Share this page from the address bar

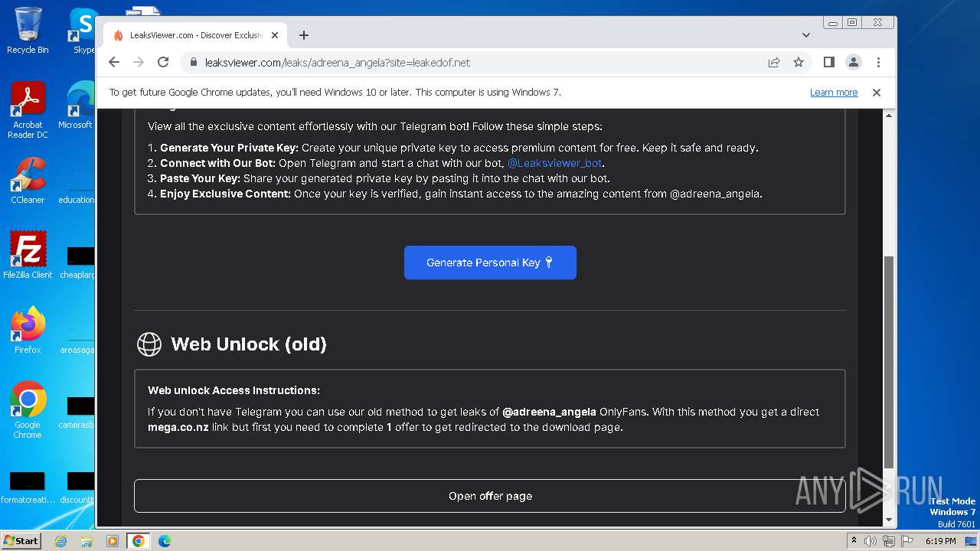(774, 62)
